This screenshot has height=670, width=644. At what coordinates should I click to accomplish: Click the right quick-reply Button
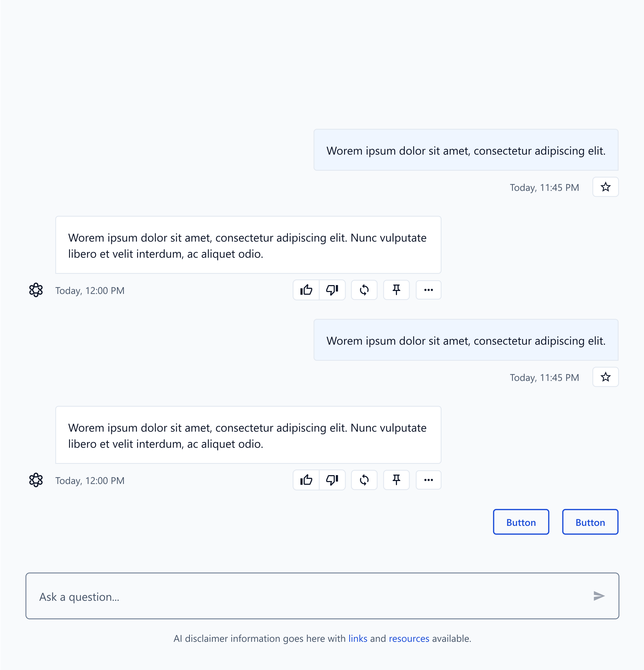click(590, 522)
